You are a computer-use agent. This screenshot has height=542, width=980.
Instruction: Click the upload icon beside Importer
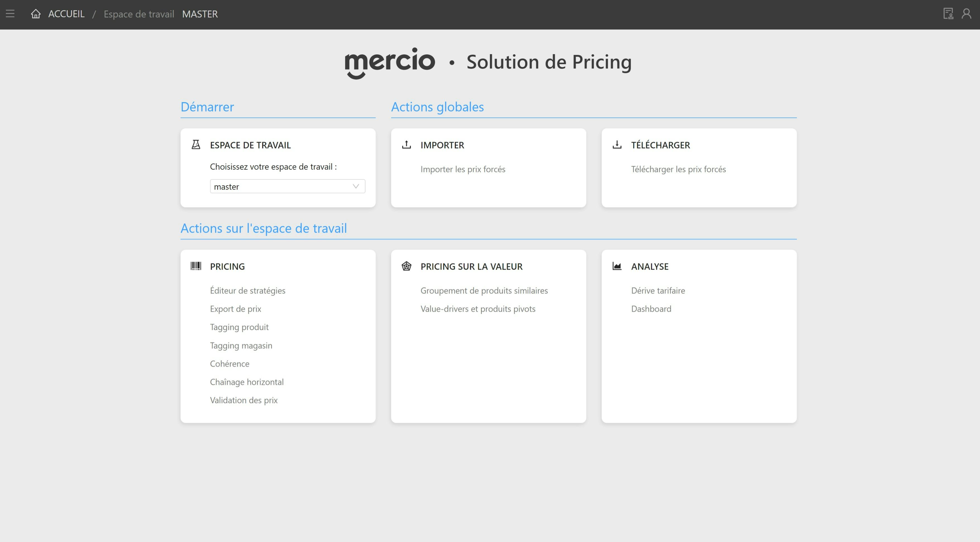406,145
